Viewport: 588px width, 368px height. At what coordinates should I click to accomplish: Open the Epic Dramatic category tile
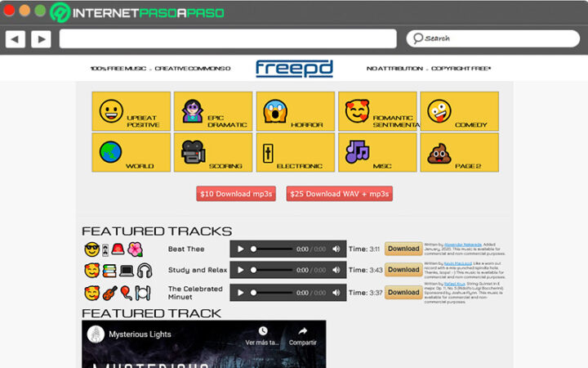click(213, 111)
